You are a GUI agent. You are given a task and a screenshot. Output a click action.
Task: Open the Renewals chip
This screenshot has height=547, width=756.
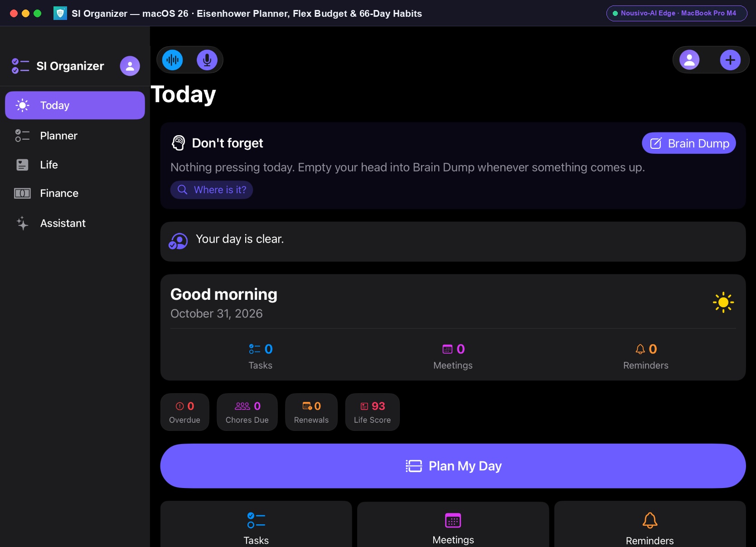(311, 412)
